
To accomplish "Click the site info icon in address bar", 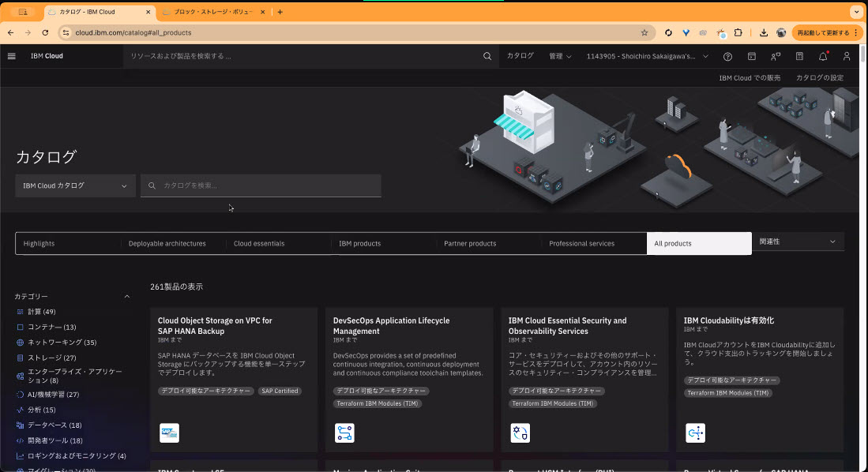I will point(66,32).
